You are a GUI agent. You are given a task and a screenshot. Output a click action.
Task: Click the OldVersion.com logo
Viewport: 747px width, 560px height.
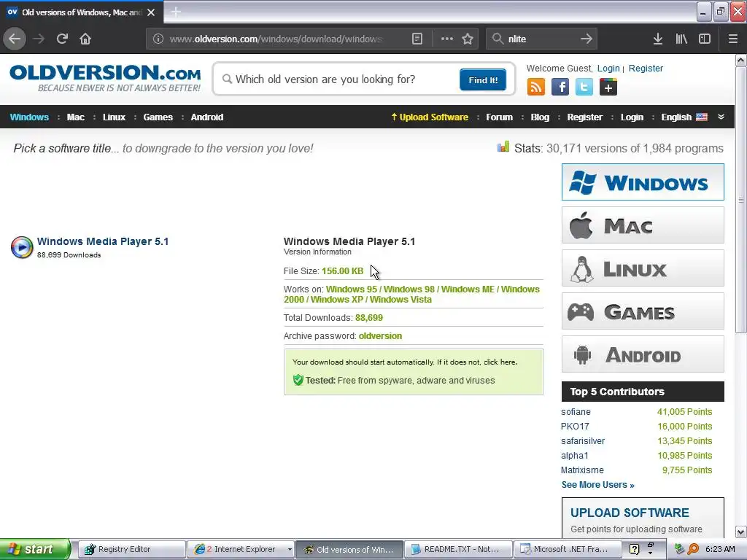pos(105,79)
